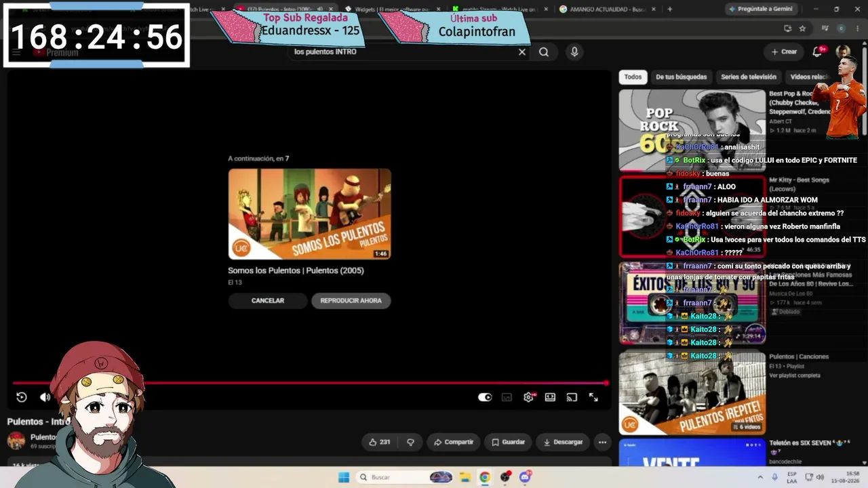
Task: Switch to the AMANGO ACTUALIDAD browser tab
Action: (602, 9)
